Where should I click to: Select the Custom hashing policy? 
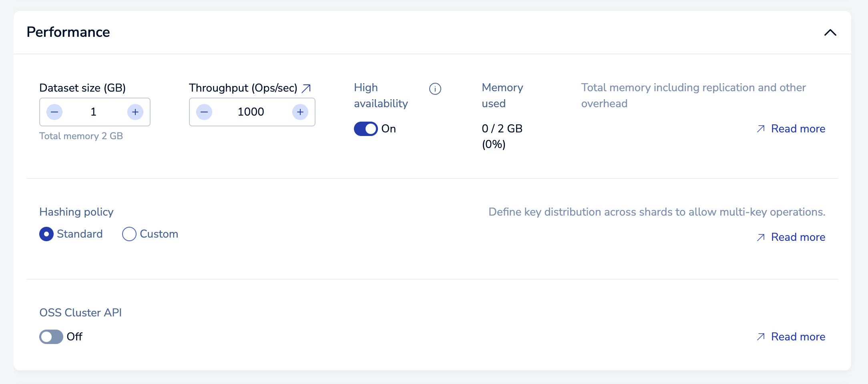click(129, 234)
